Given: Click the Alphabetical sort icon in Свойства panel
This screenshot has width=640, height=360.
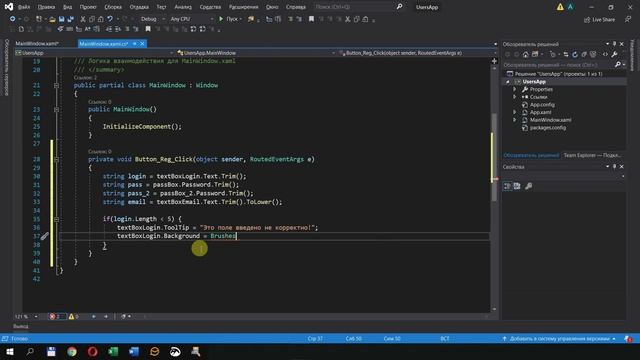Looking at the screenshot, I should tap(517, 186).
